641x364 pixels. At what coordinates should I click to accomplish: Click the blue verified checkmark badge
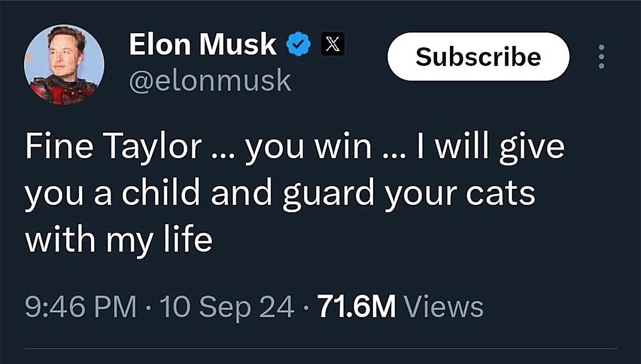pos(298,44)
